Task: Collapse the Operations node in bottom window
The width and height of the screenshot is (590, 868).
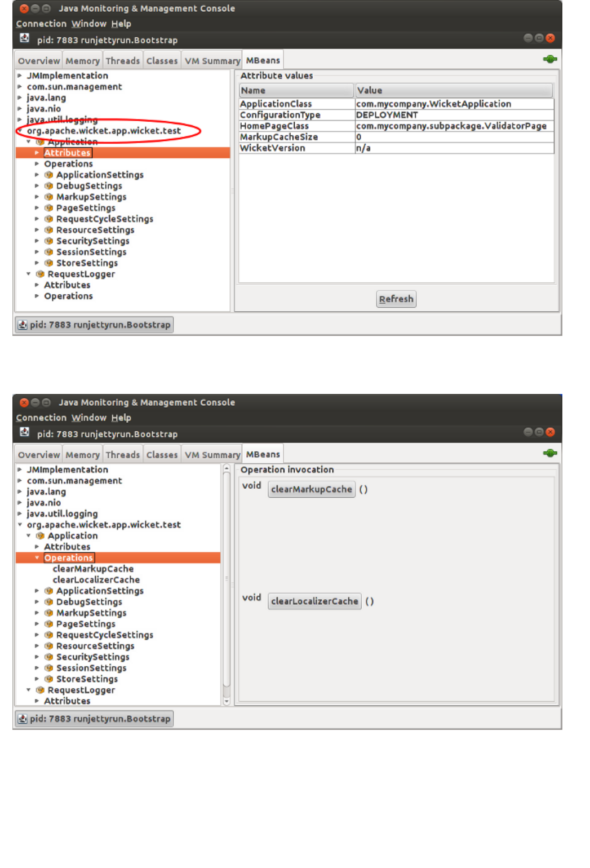Action: 37,557
